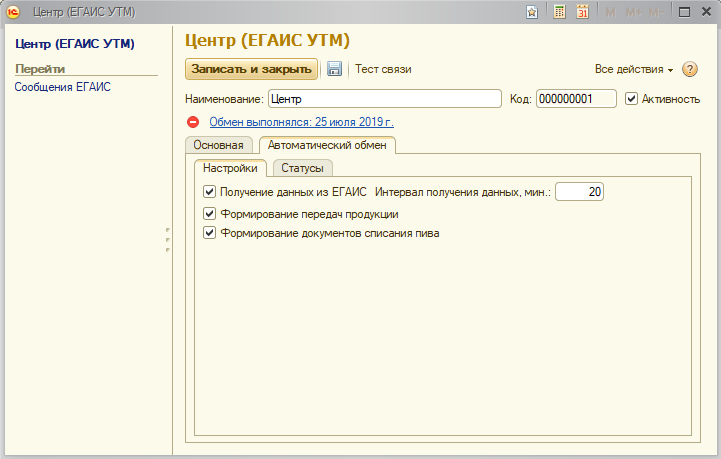Viewport: 721px width, 459px height.
Task: Select the Автоматический обмен tab
Action: coord(327,145)
